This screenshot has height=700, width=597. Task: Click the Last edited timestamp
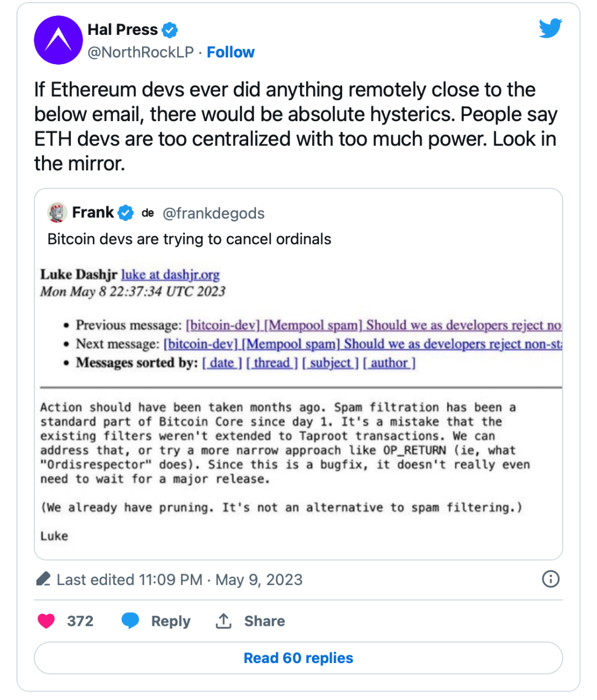click(180, 579)
